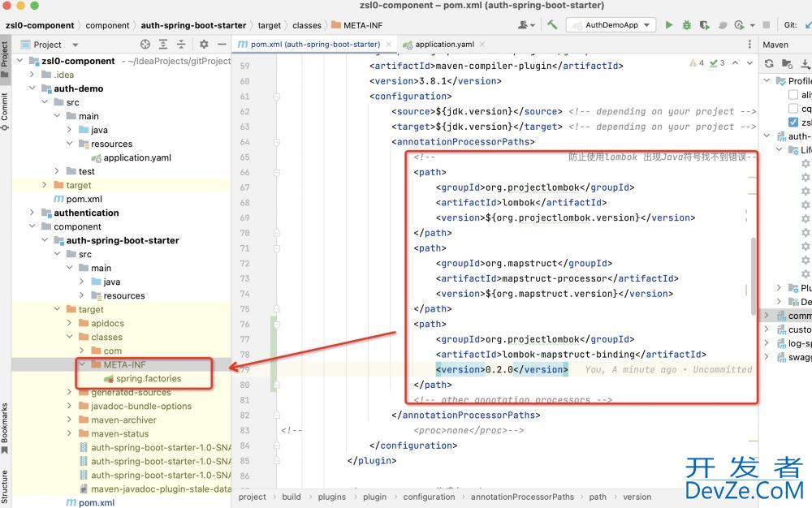
Task: Hide the Project tool window with minus icon
Action: [222, 45]
